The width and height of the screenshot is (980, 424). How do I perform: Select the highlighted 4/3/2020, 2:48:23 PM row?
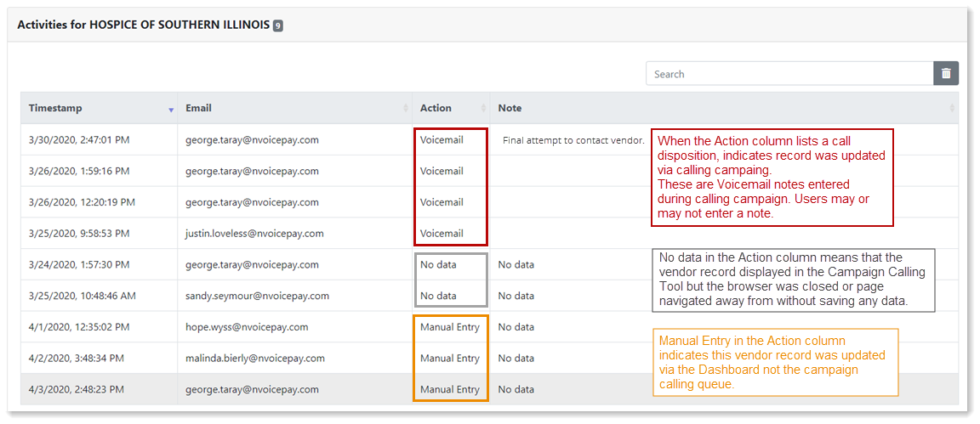click(489, 389)
